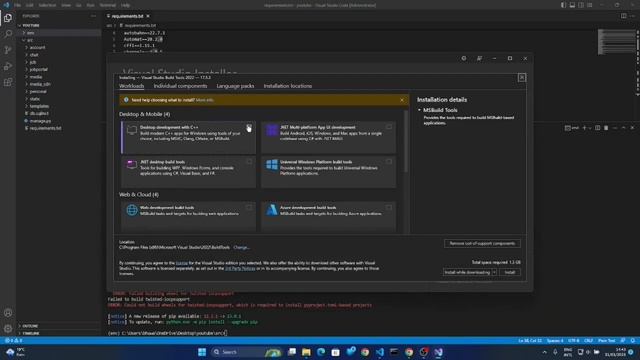This screenshot has height=360, width=640.
Task: Open the Install while downloading dropdown
Action: [494, 272]
